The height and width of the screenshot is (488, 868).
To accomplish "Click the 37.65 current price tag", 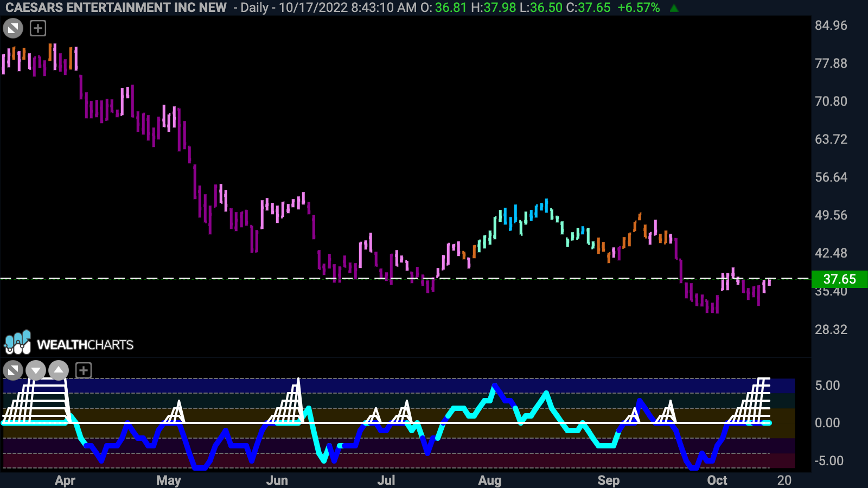I will tap(839, 279).
